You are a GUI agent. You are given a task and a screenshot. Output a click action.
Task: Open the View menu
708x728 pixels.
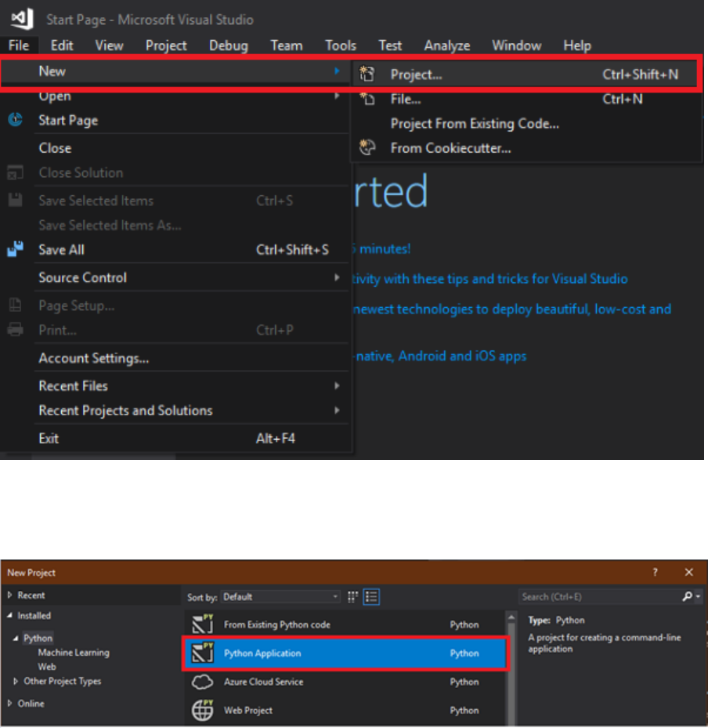(109, 45)
